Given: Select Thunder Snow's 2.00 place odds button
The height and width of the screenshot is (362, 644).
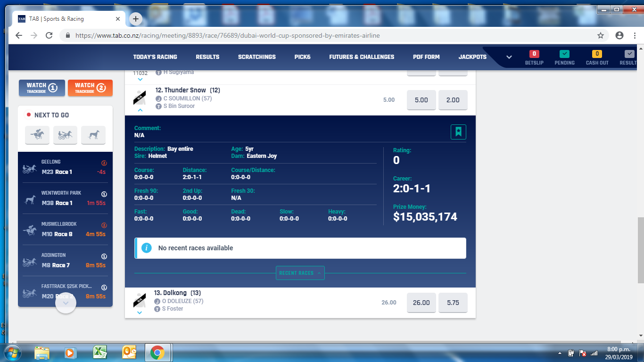Looking at the screenshot, I should point(453,100).
